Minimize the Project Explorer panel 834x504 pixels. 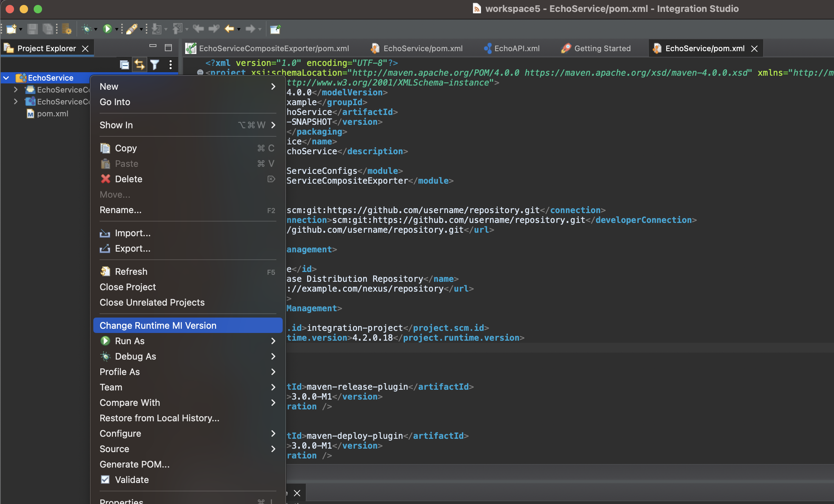153,46
